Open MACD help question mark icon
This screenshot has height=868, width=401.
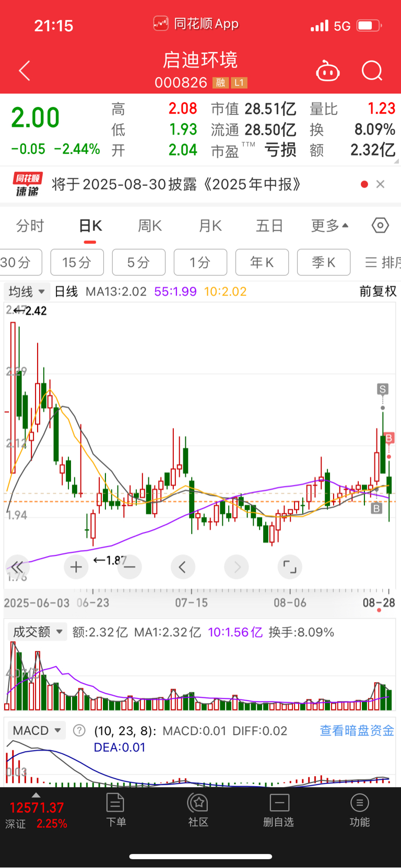[x=79, y=730]
